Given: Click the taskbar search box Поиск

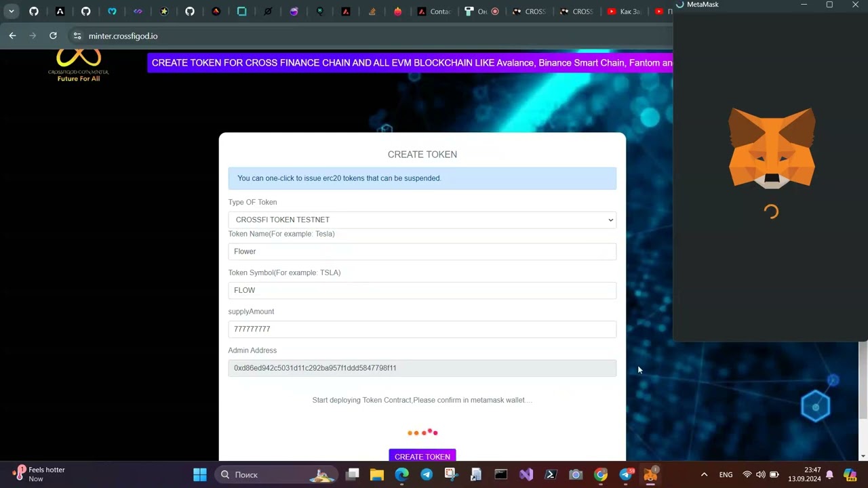Looking at the screenshot, I should point(277,474).
